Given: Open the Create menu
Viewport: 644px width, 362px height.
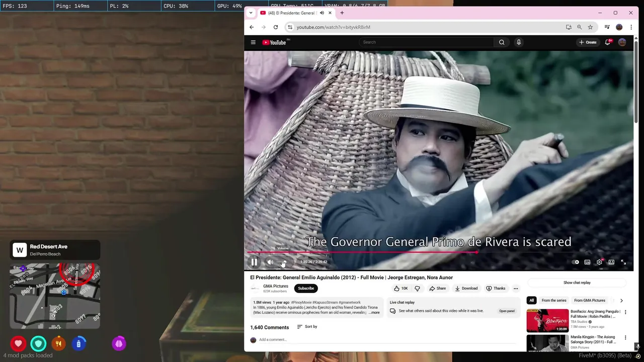Looking at the screenshot, I should coord(588,42).
